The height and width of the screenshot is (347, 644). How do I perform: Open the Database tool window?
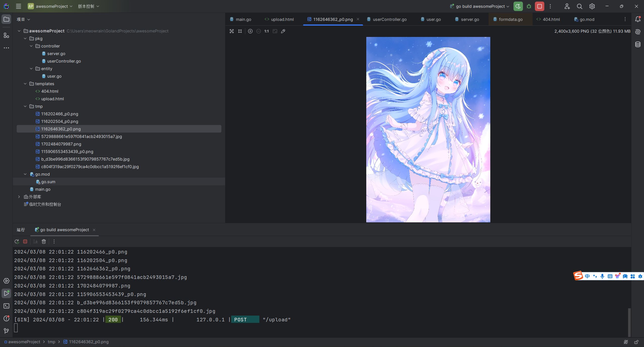[638, 44]
